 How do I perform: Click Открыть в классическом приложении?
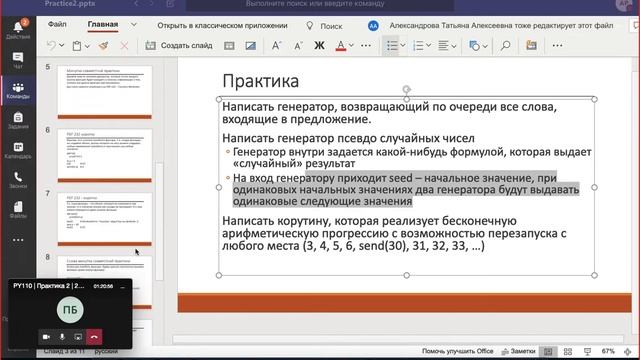(222, 25)
